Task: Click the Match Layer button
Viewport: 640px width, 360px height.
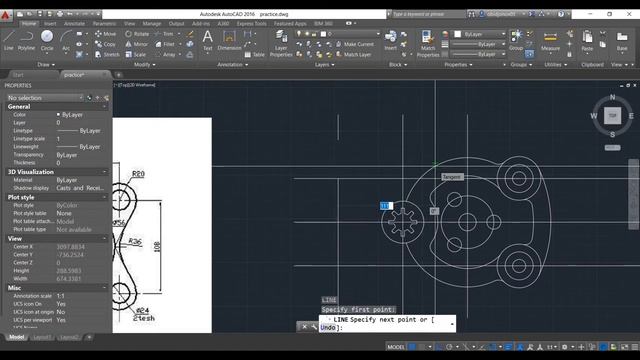Action: click(353, 54)
